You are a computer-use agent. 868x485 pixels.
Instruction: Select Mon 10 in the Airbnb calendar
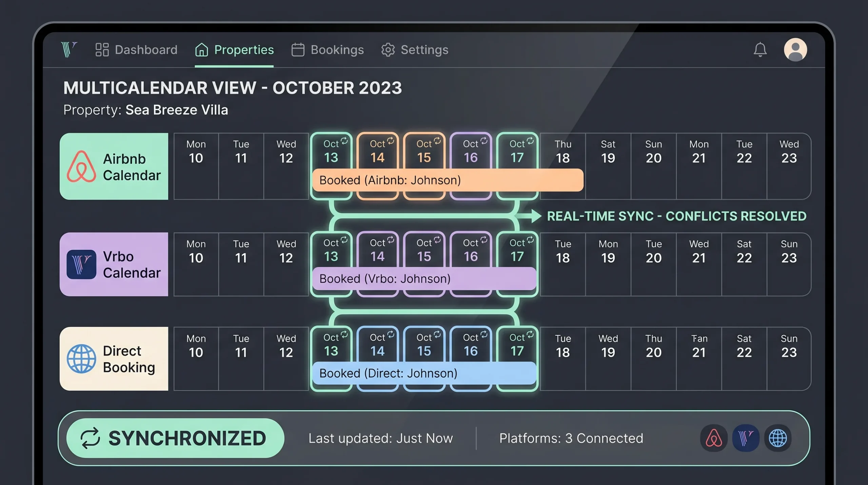[x=196, y=166]
